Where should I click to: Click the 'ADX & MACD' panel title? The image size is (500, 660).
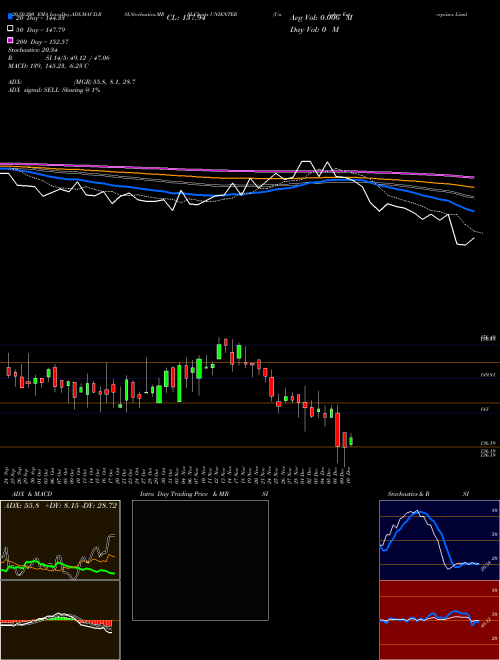(x=32, y=494)
